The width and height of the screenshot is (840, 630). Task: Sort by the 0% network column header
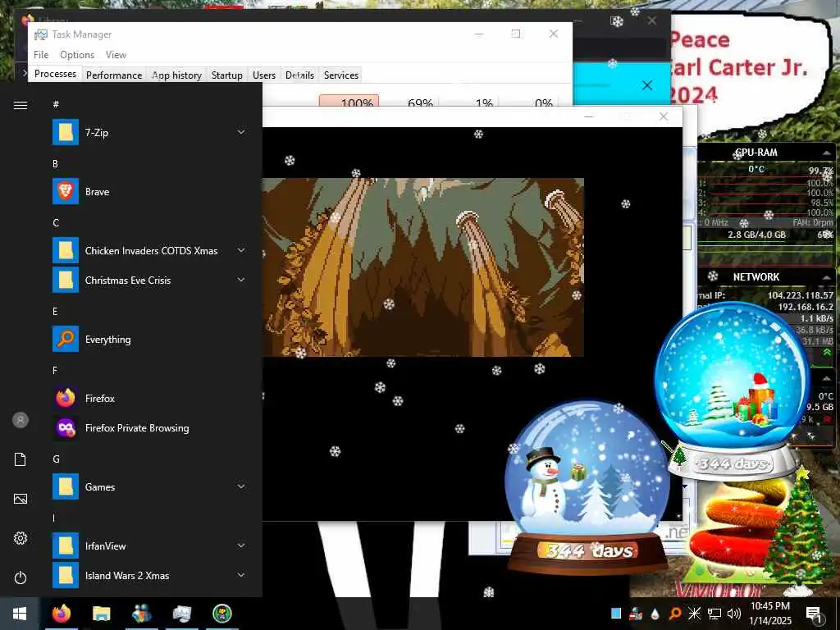529,102
